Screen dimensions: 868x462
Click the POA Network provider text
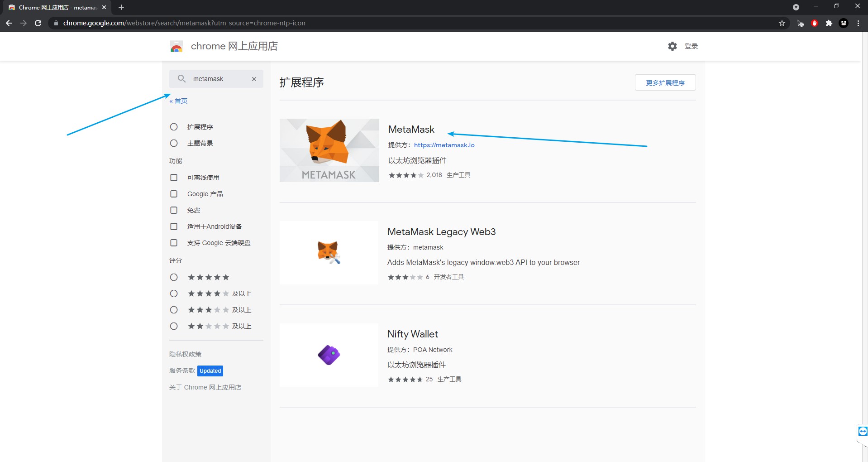pos(433,350)
